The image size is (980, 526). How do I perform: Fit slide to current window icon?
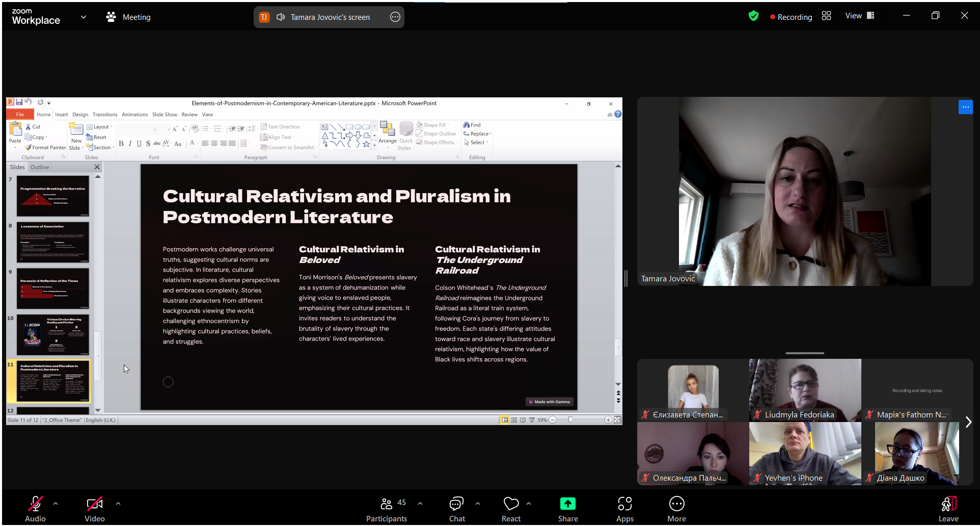coord(617,420)
